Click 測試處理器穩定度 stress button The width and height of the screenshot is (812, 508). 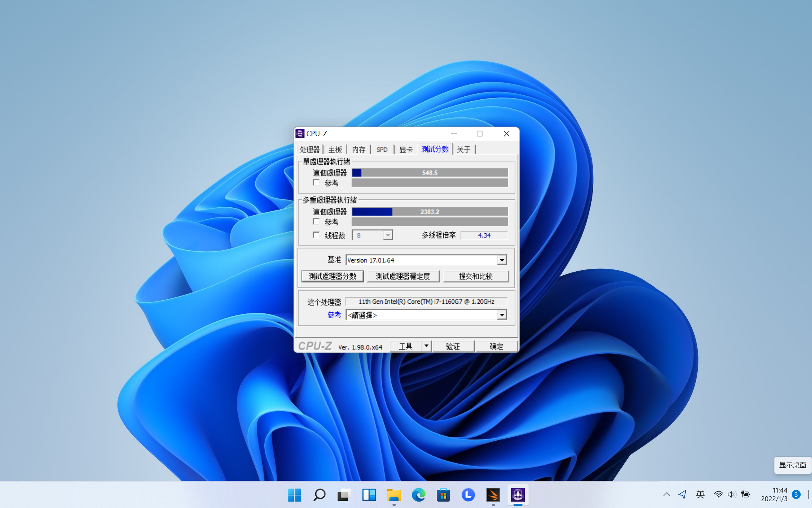click(403, 276)
